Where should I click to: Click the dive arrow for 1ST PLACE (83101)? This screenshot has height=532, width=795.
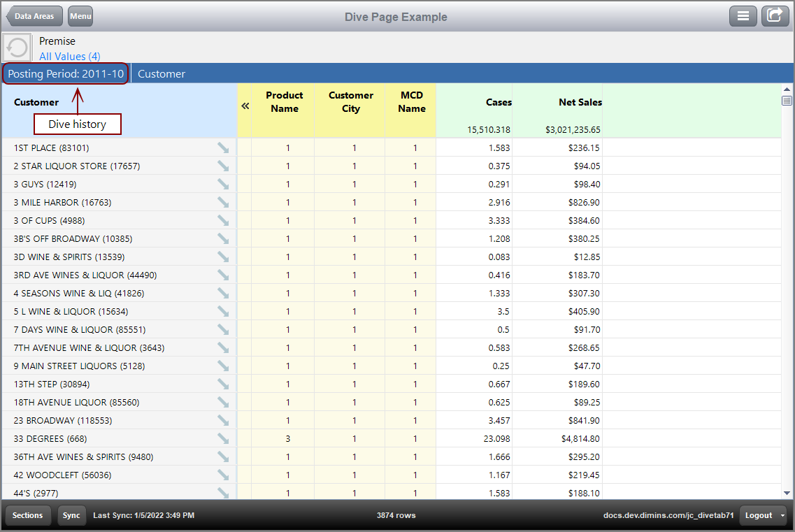(223, 148)
